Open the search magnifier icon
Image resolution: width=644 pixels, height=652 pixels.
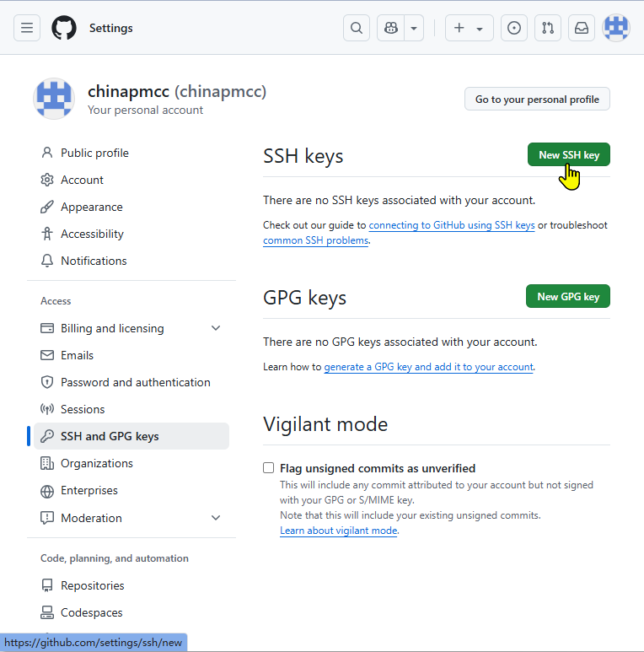(x=357, y=28)
